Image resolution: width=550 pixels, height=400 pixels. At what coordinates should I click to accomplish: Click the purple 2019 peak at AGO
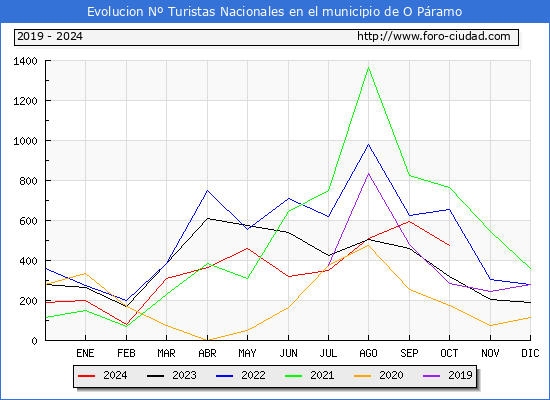click(x=368, y=174)
